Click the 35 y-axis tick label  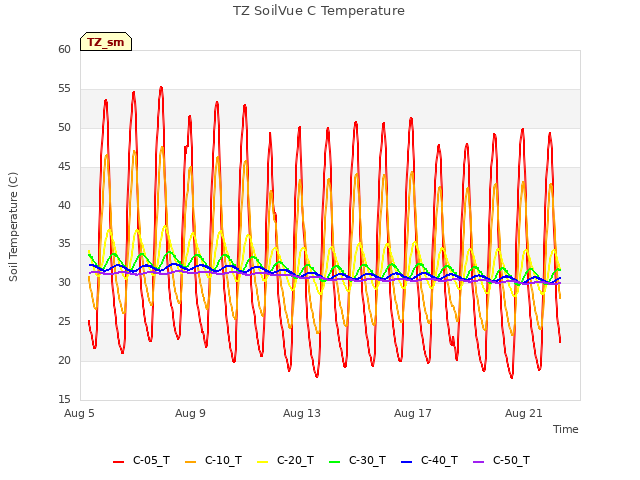(x=64, y=244)
